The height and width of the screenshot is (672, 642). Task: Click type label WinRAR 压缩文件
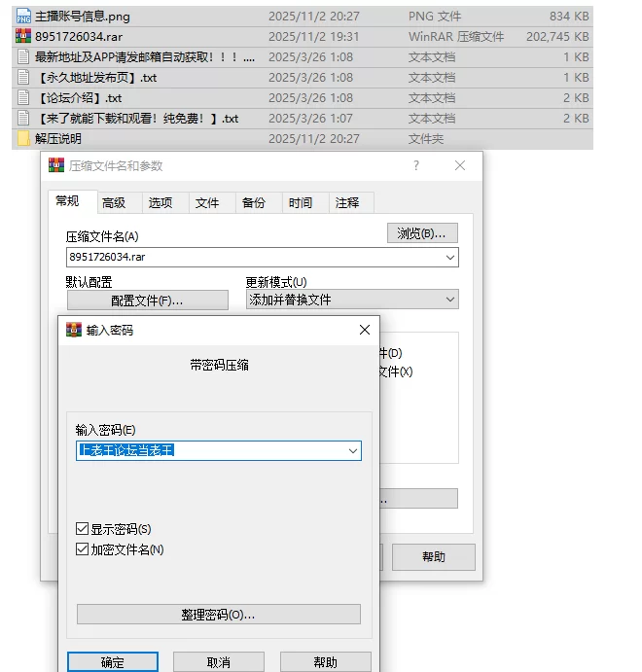456,37
